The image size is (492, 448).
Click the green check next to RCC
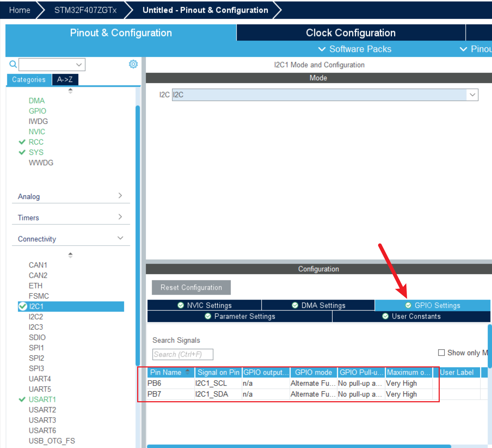pos(22,142)
